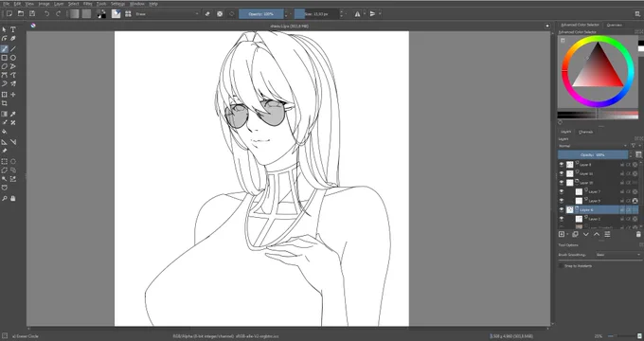Move the layer down
The height and width of the screenshot is (341, 644).
(586, 234)
